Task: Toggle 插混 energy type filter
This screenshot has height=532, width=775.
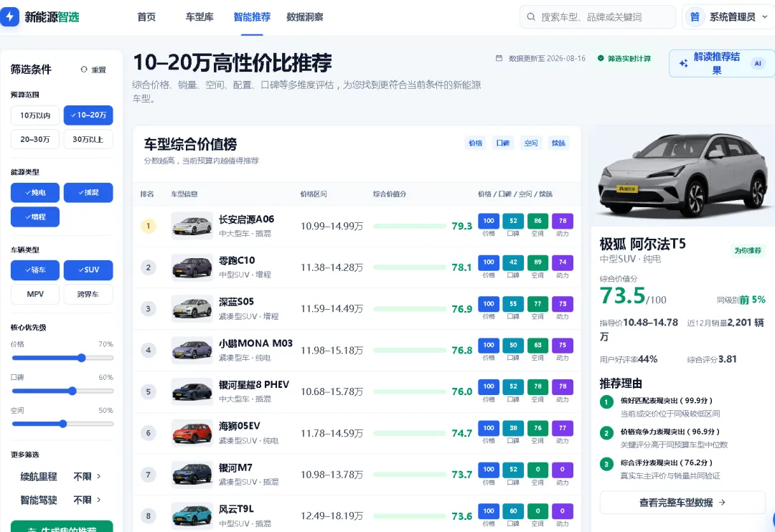Action: pos(88,193)
